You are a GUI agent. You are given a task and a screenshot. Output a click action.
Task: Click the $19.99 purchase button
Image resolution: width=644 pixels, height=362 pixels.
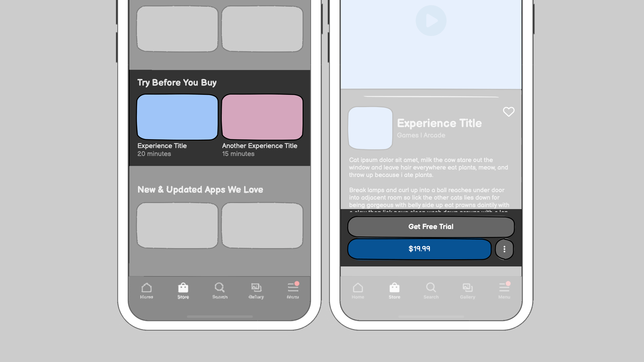(x=420, y=249)
